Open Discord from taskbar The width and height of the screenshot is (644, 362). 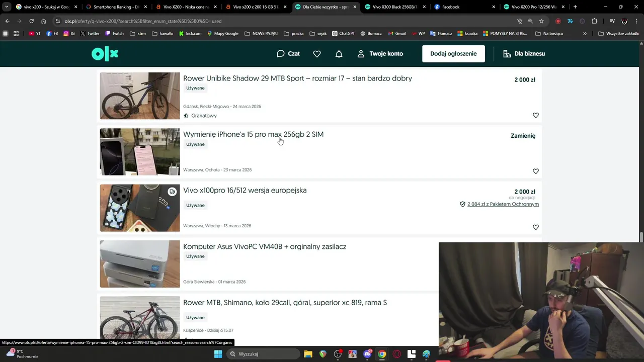coord(367,354)
